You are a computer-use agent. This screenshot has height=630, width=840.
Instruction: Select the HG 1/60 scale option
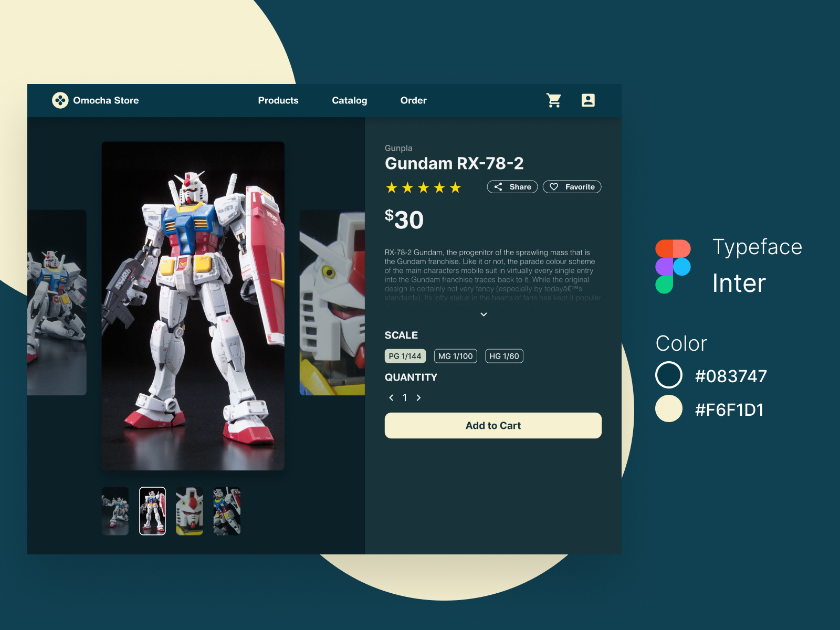(x=504, y=356)
